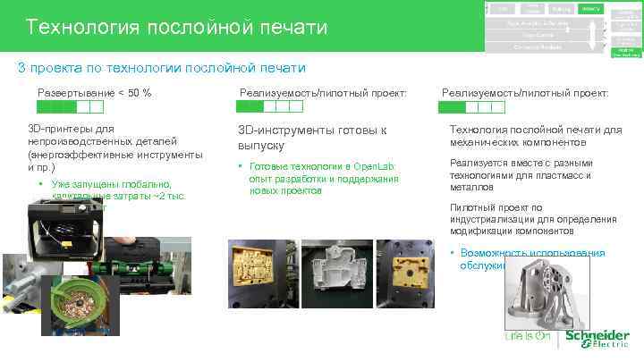This screenshot has width=644, height=362.
Task: Select the highlighted green tab in navigation diagram
Action: pyautogui.click(x=590, y=9)
